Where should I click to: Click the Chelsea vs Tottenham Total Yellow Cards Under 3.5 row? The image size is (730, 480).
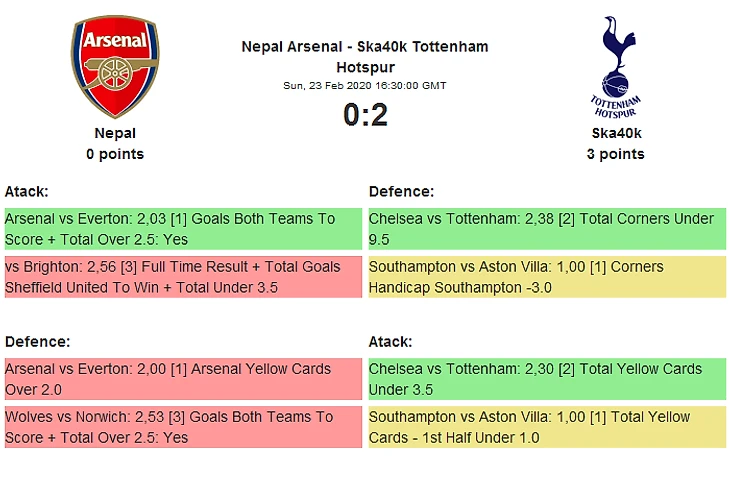coord(546,379)
